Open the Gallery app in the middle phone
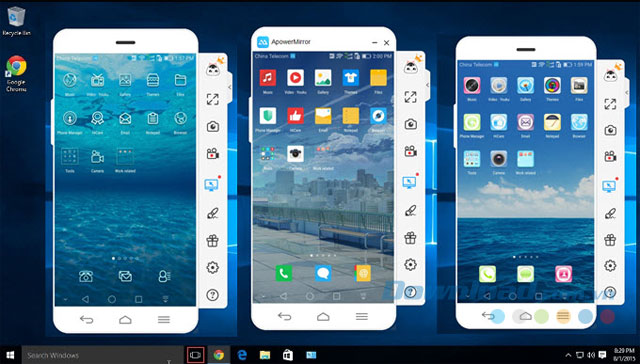Screen dimensions: 640x364 click(x=323, y=78)
